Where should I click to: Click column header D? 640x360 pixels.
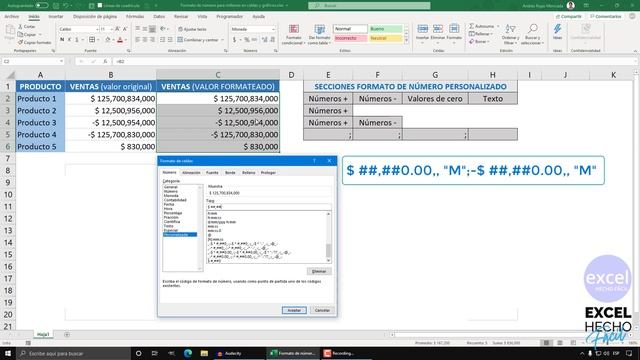click(291, 75)
